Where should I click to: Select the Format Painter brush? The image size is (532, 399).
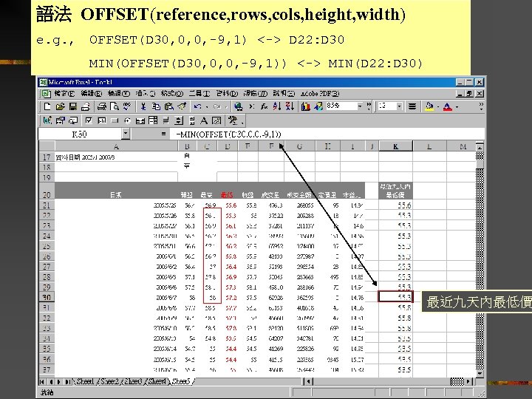point(182,106)
